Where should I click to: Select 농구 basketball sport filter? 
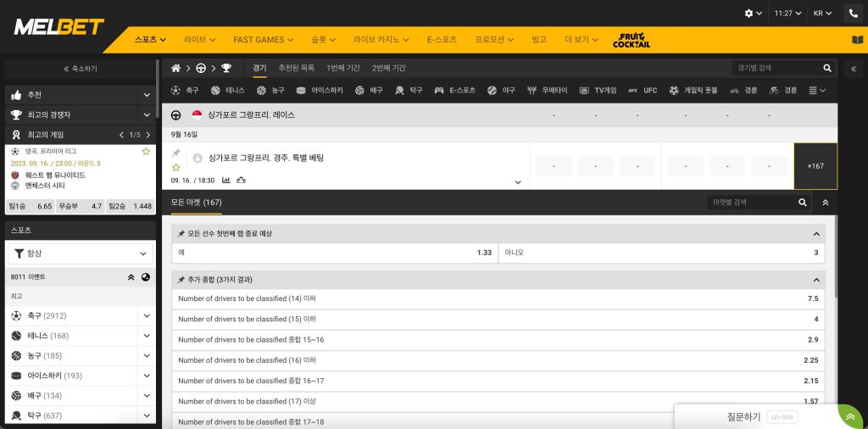click(x=270, y=90)
